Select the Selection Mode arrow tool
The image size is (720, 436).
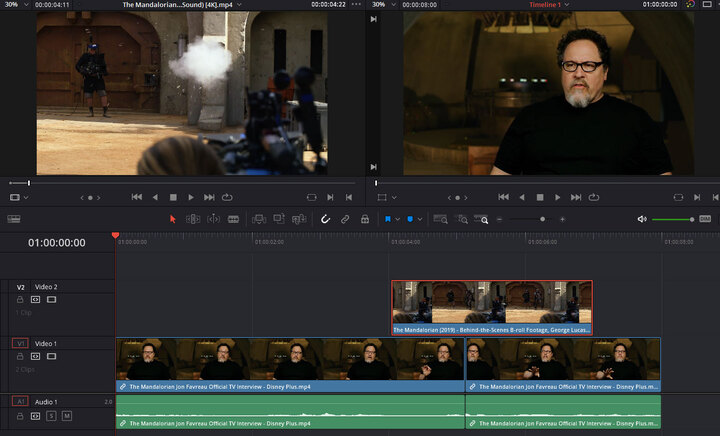click(172, 219)
